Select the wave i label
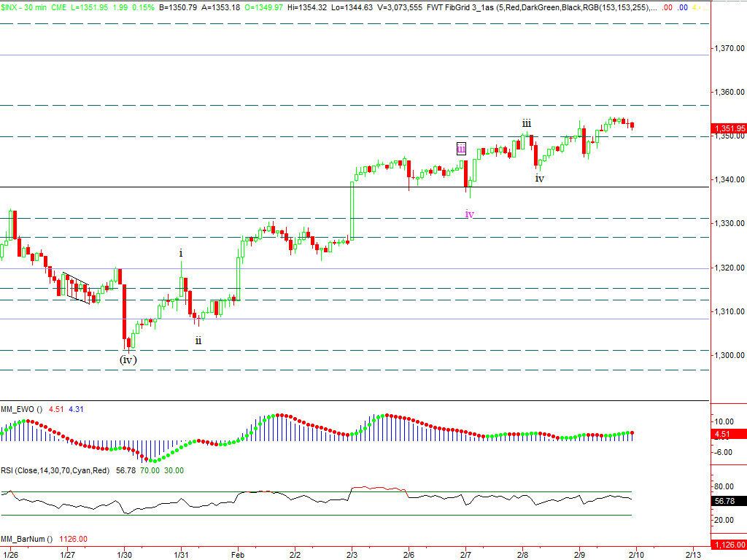Image resolution: width=747 pixels, height=560 pixels. [181, 253]
